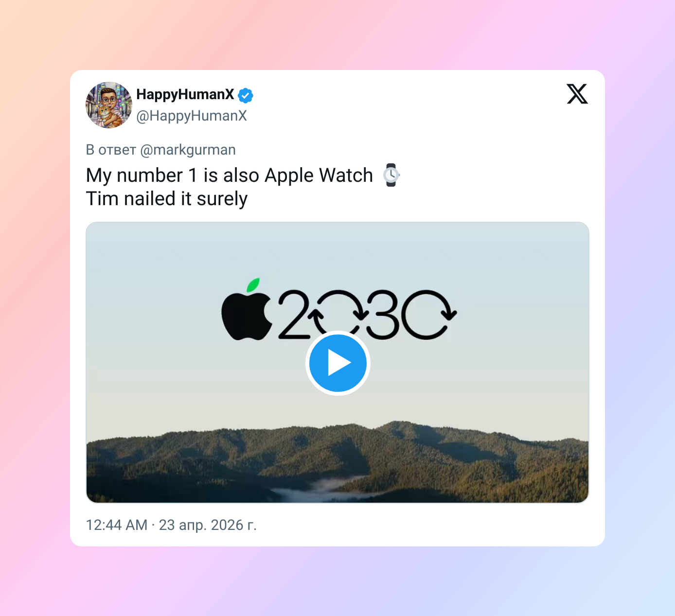Open the HappyHumanX display name
Image resolution: width=675 pixels, height=616 pixels.
click(185, 94)
